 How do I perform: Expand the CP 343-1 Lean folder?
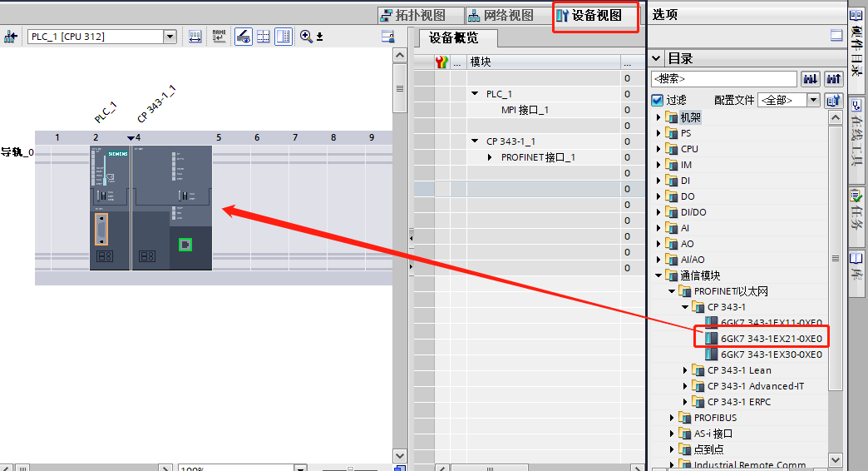(685, 370)
